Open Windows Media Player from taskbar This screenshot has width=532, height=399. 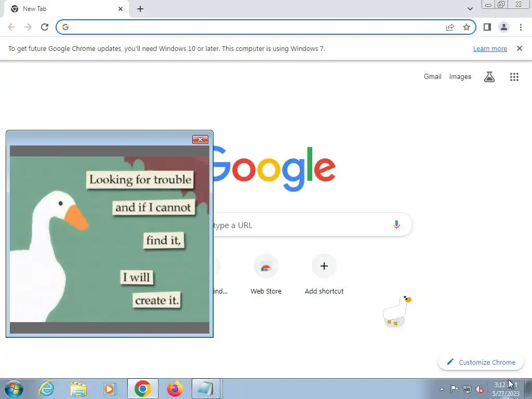(110, 389)
